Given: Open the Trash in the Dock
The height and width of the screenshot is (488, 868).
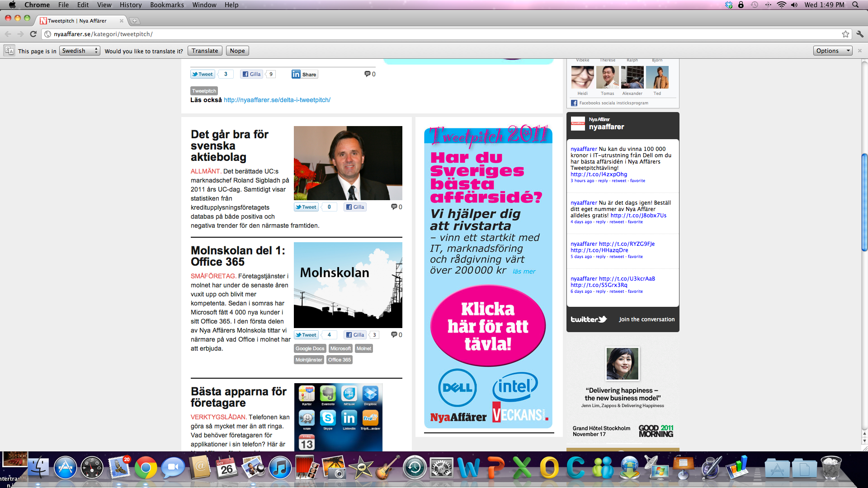Looking at the screenshot, I should (x=831, y=468).
